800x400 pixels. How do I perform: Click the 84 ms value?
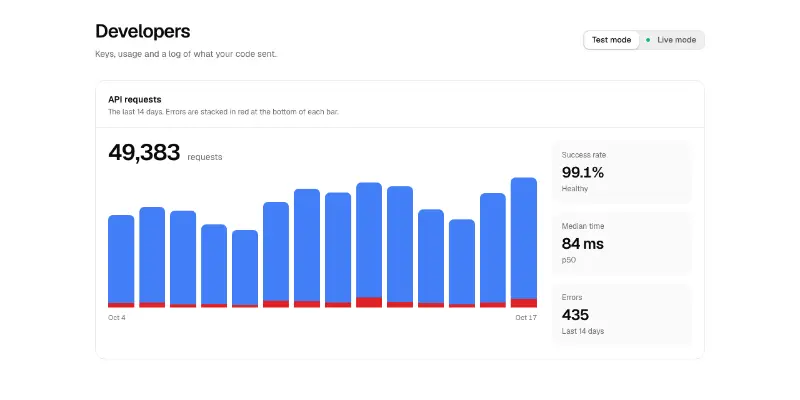[583, 244]
